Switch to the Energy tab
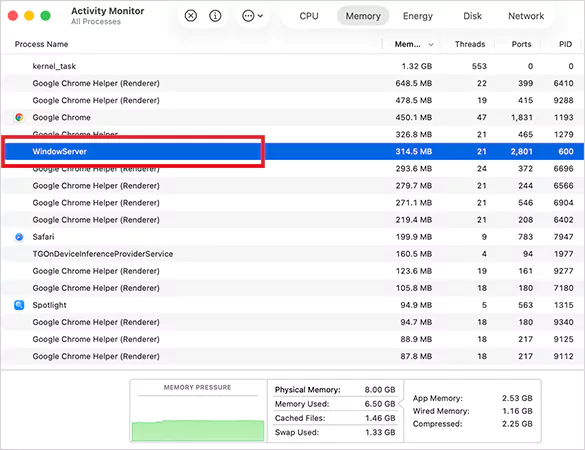585x450 pixels. (x=418, y=16)
